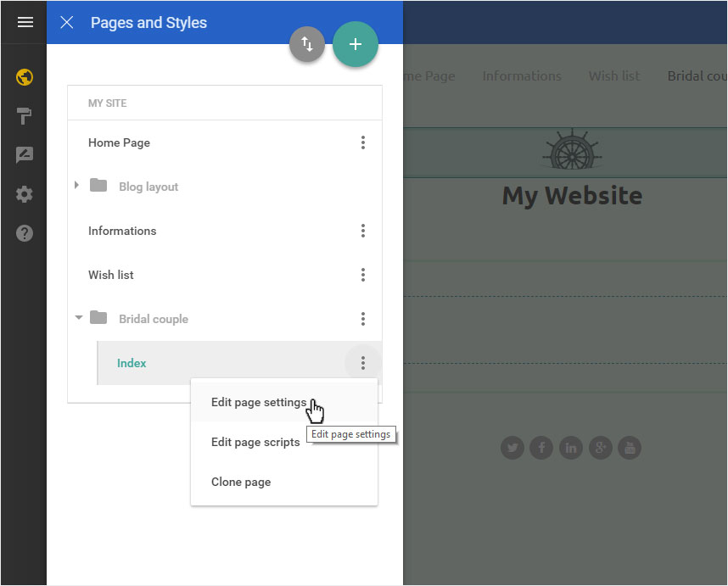
Task: Open the help question mark icon
Action: click(24, 233)
